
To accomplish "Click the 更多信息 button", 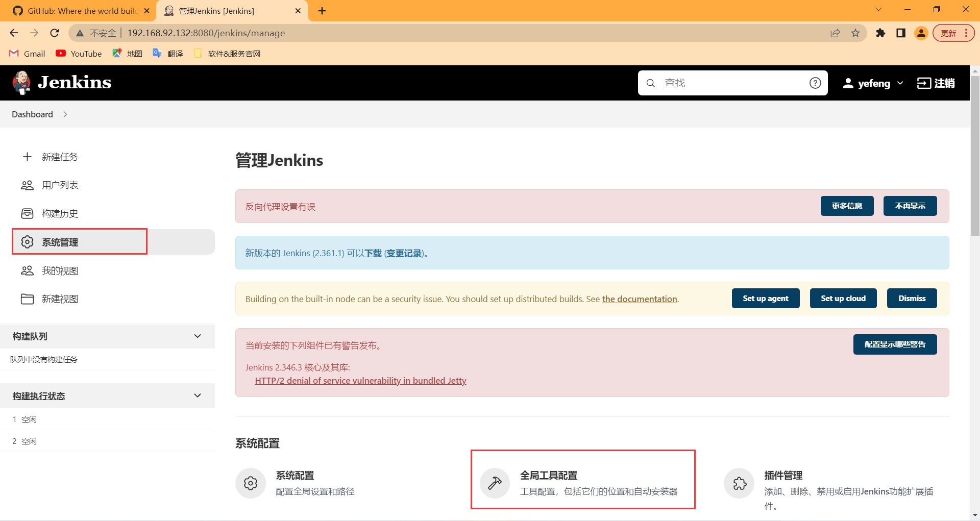I will click(847, 206).
